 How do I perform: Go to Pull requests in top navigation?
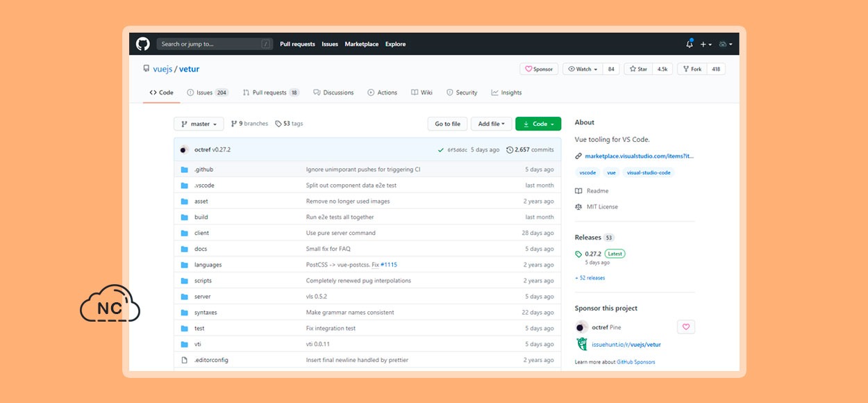[297, 44]
